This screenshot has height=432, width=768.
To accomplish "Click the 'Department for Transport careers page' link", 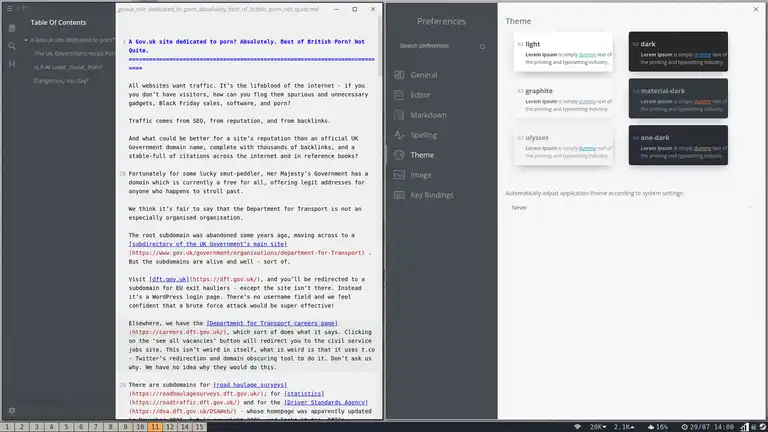I will pos(272,323).
